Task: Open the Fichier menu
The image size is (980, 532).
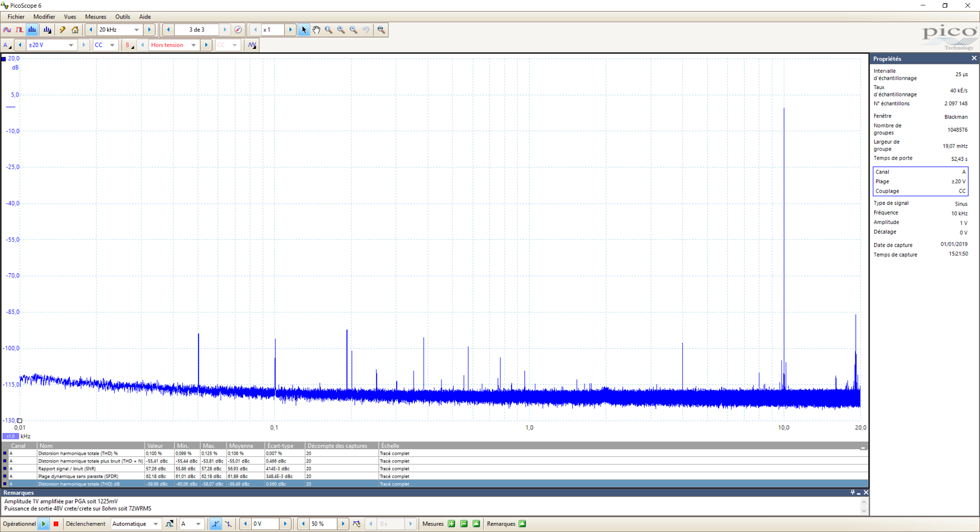Action: point(16,17)
